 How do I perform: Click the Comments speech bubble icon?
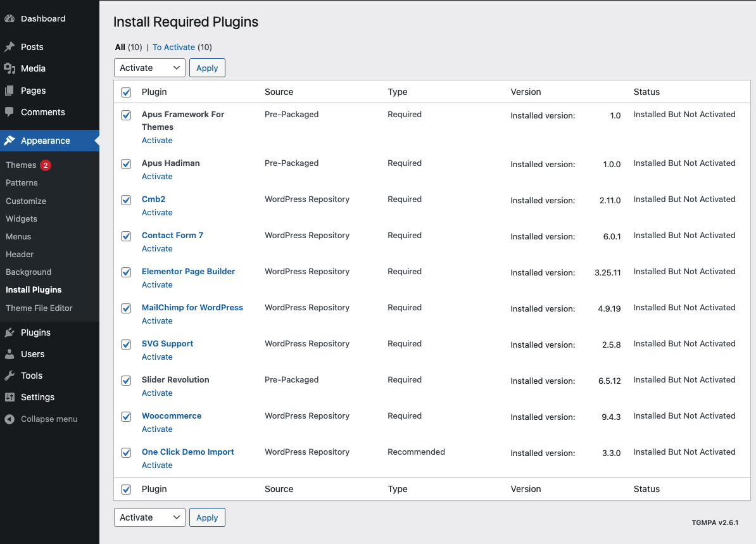[x=9, y=112]
